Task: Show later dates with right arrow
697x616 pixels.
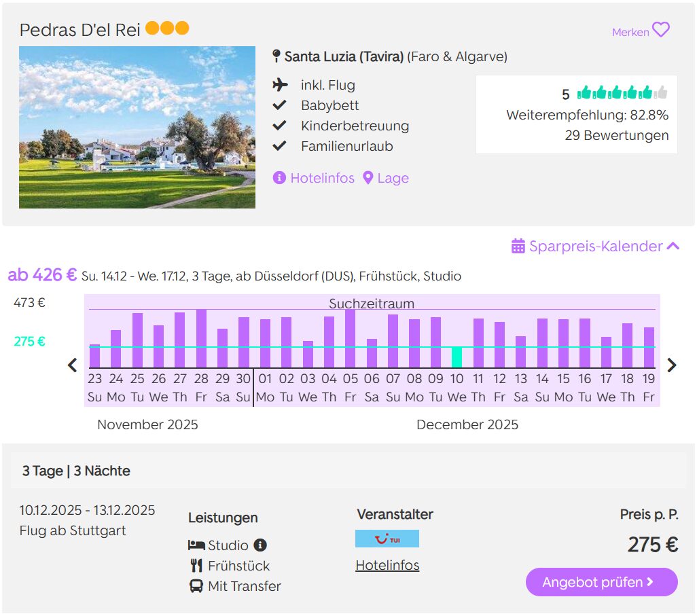Action: [x=672, y=365]
